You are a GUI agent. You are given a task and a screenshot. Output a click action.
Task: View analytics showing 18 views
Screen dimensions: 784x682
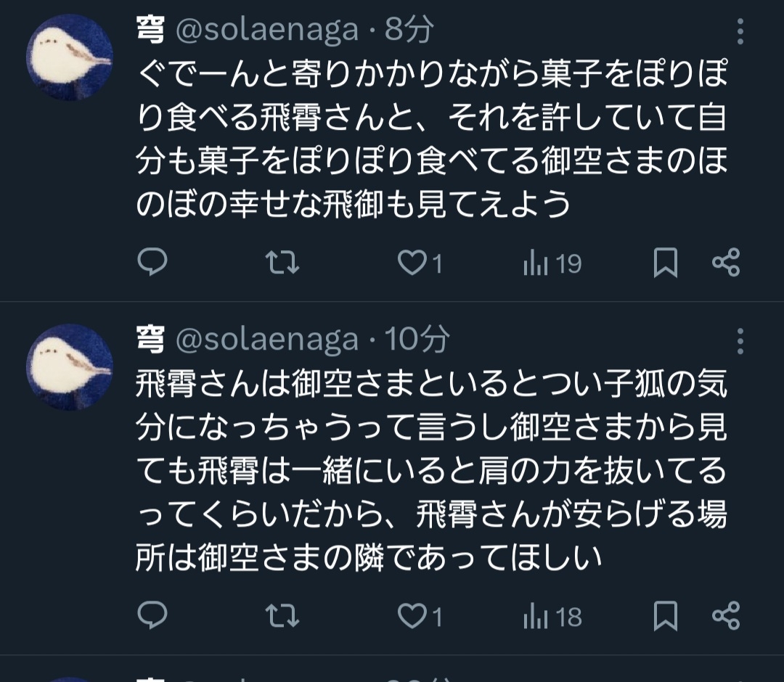click(552, 617)
